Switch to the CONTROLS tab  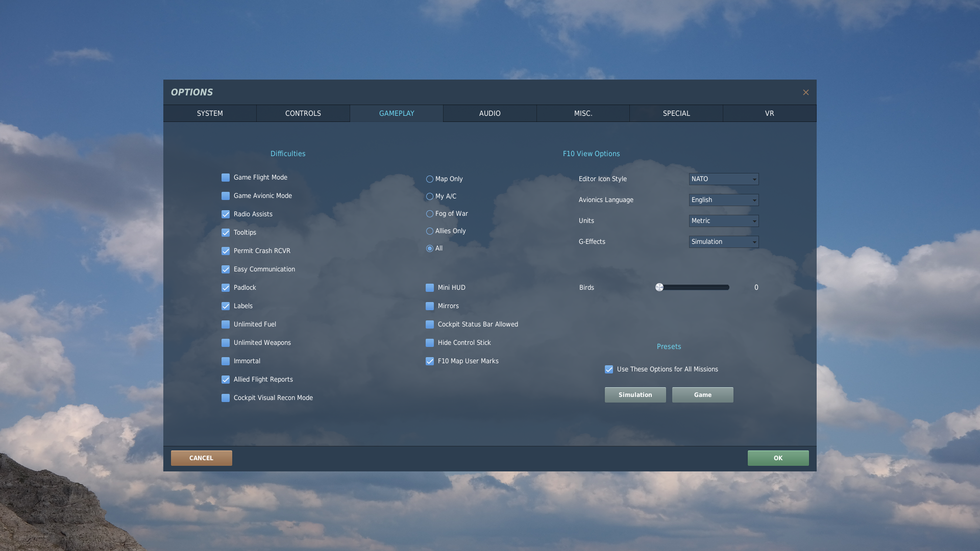303,113
